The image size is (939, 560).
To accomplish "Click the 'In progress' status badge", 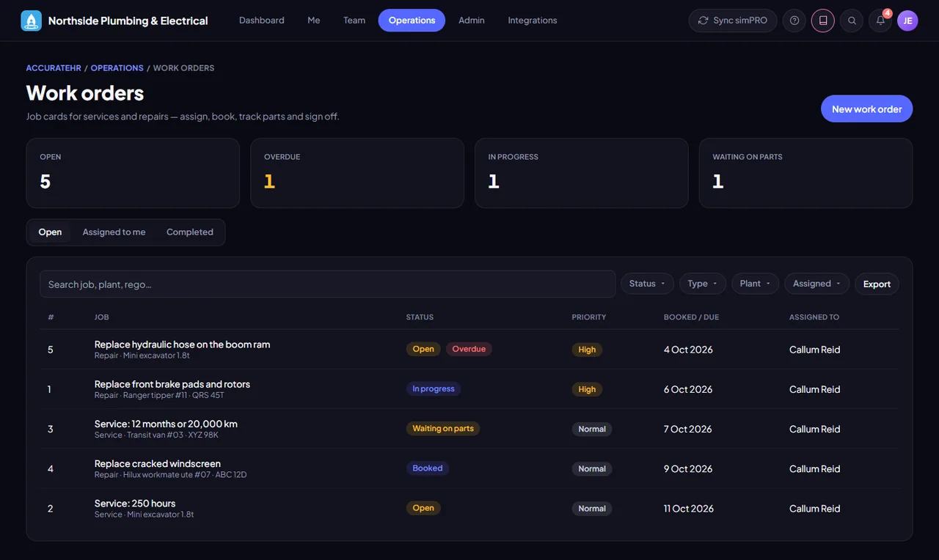I will 434,389.
